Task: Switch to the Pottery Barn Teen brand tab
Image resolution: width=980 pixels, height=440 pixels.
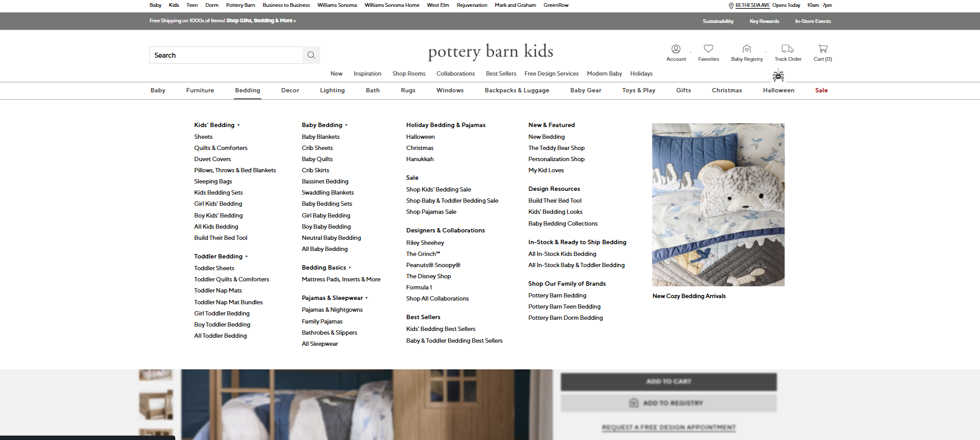Action: tap(192, 5)
